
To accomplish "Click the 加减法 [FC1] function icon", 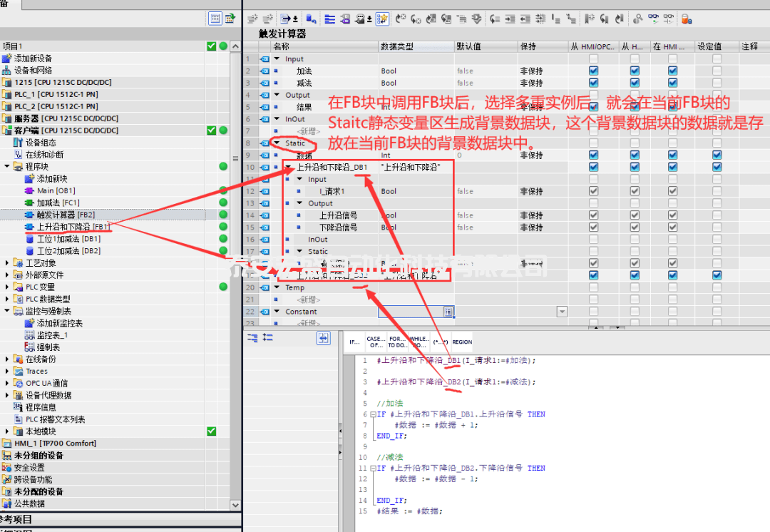I will click(x=29, y=203).
